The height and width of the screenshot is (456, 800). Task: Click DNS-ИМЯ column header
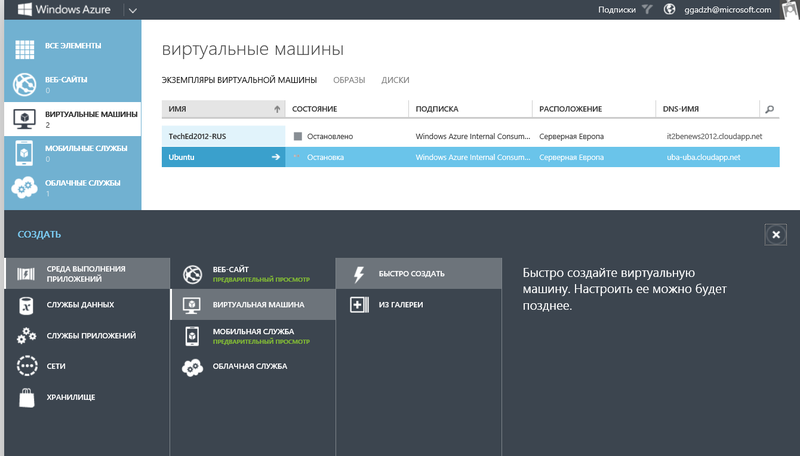(x=681, y=109)
